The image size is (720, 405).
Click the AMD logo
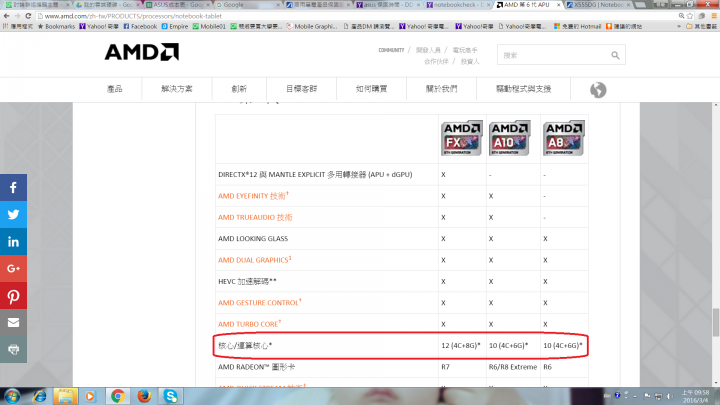pos(141,52)
